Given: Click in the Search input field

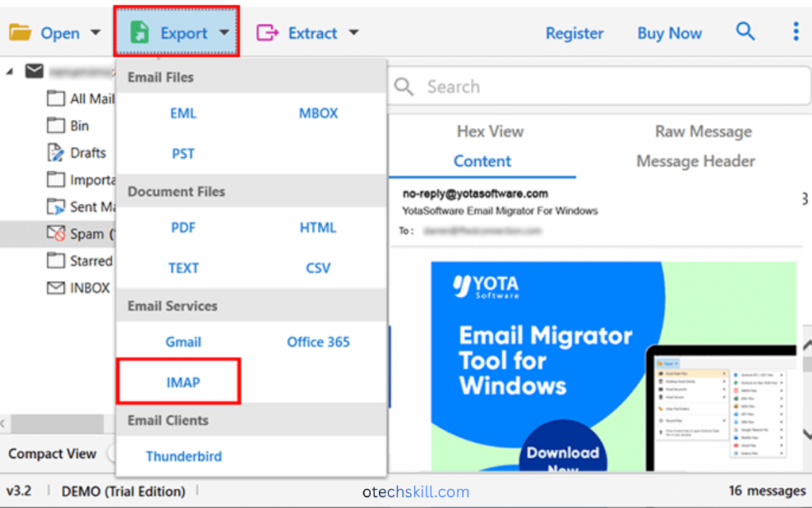Looking at the screenshot, I should point(599,86).
